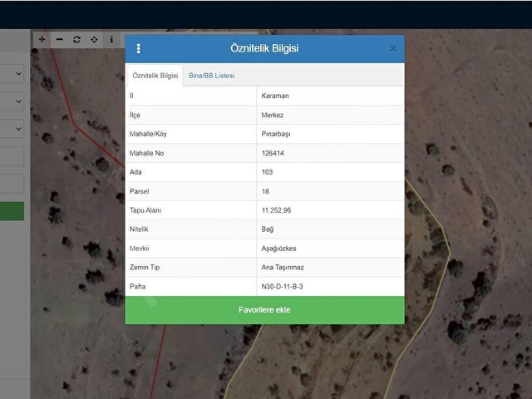Select the Parsel value 18

pyautogui.click(x=331, y=191)
